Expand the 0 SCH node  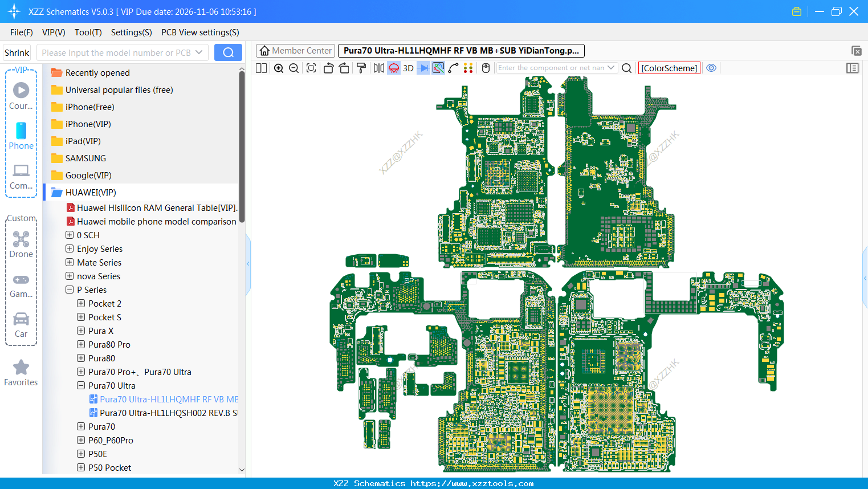[70, 235]
